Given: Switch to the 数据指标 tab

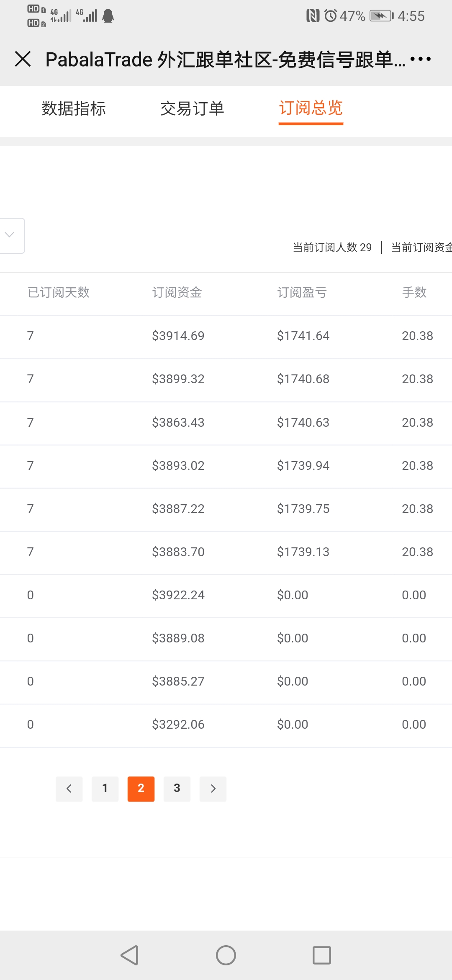Looking at the screenshot, I should click(74, 108).
